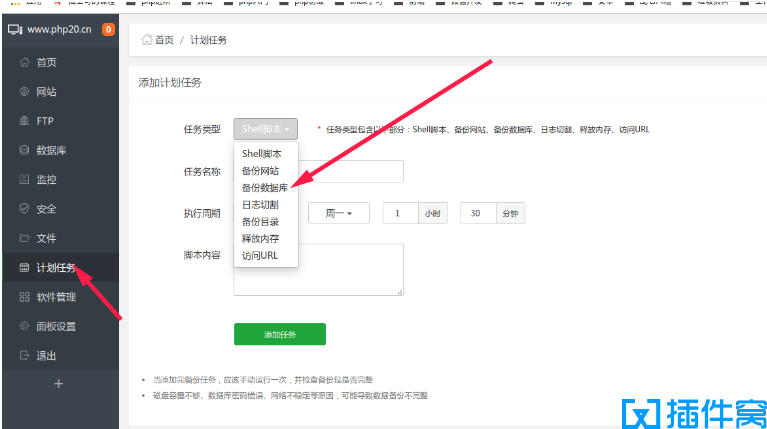767x429 pixels.
Task: Click the monitor icon beside 监控
Action: point(24,180)
